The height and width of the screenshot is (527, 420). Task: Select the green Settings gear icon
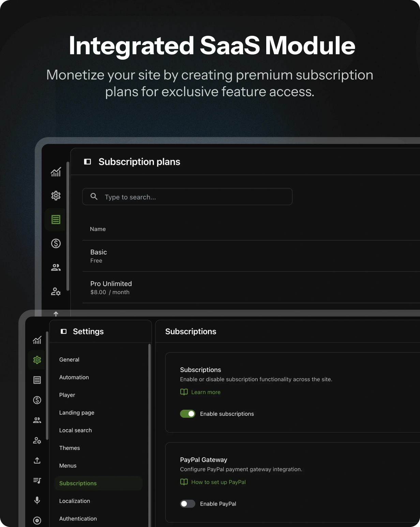[37, 360]
